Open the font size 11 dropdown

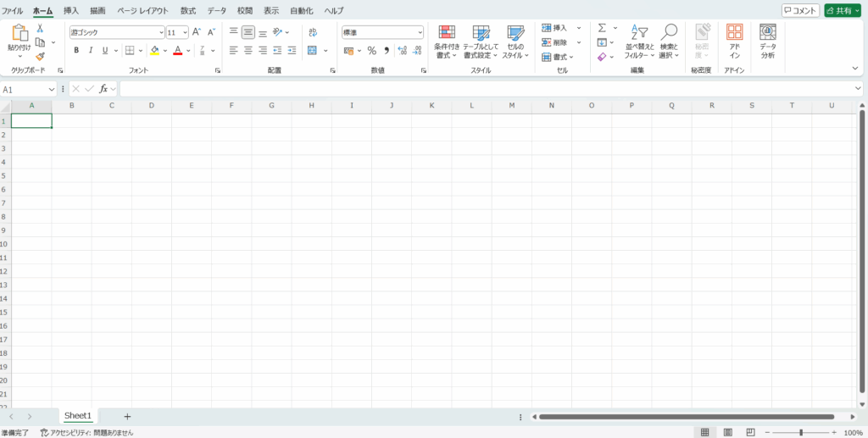185,33
